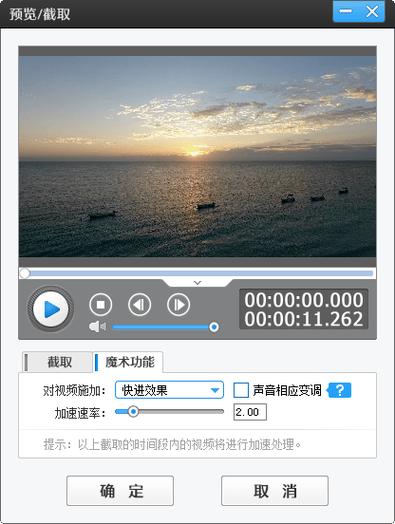The width and height of the screenshot is (395, 524).
Task: Click the volume slider knob
Action: click(x=214, y=327)
